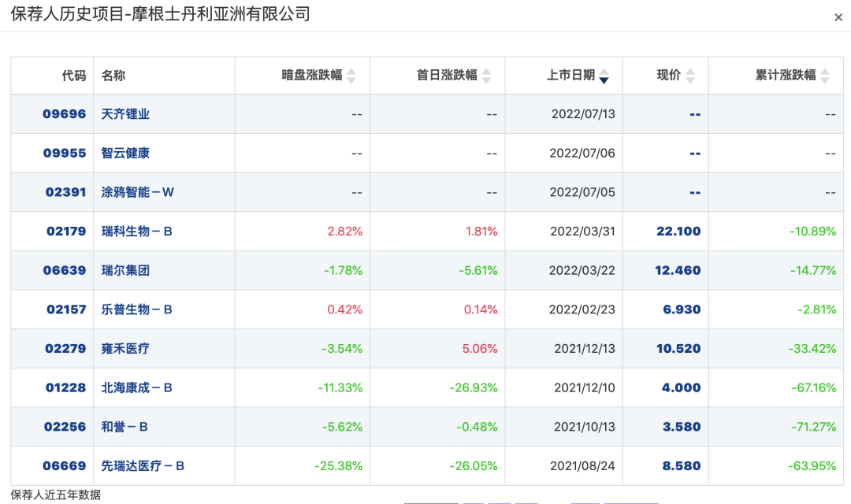Open 瑞科生物－B stock page
The height and width of the screenshot is (504, 851).
coord(137,231)
